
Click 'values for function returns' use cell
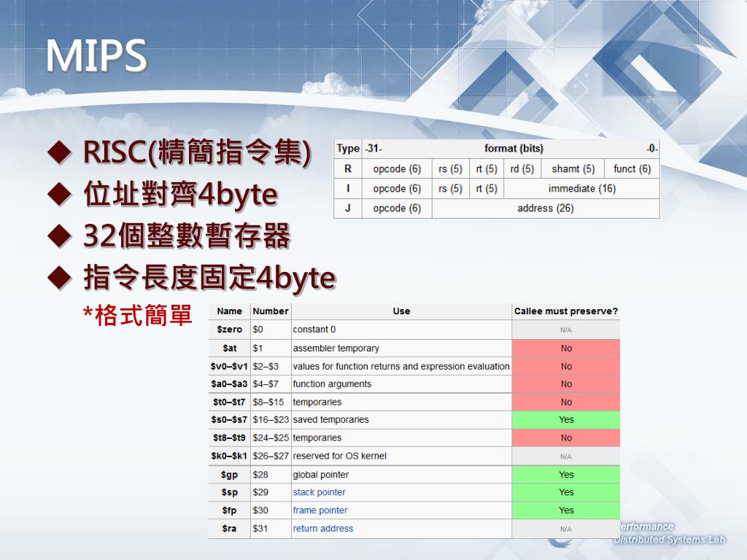pyautogui.click(x=401, y=367)
